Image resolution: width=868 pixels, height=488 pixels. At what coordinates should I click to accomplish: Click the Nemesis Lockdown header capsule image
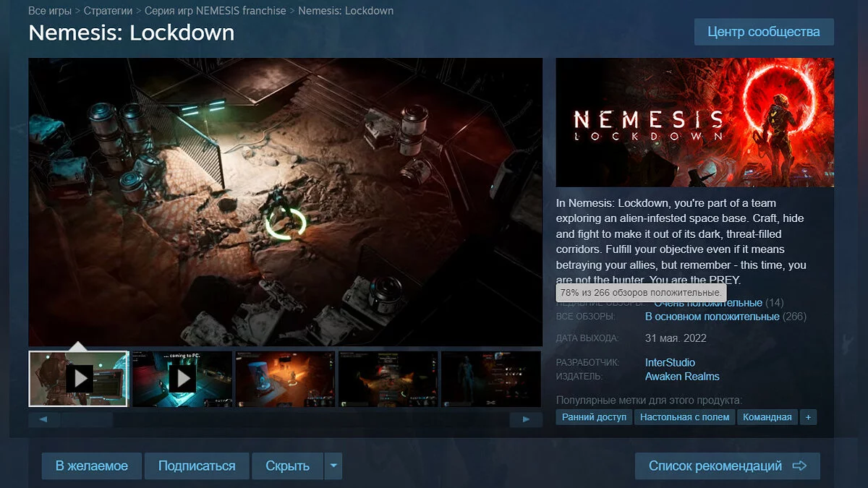point(694,123)
